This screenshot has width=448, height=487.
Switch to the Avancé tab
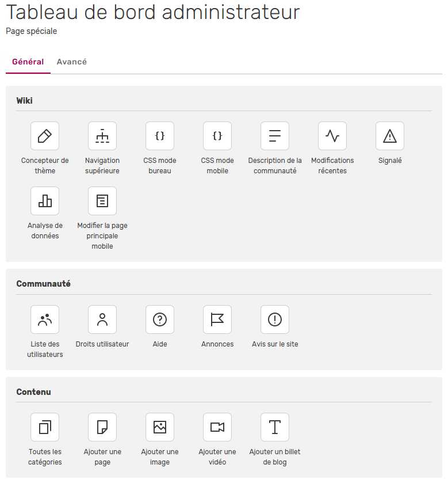pyautogui.click(x=72, y=62)
